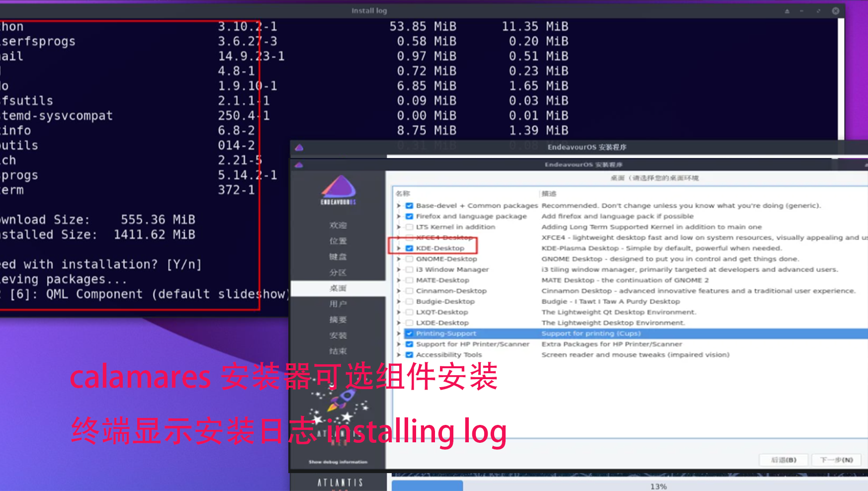868x491 pixels.
Task: Expand the Cinnamon-Desktop group
Action: click(399, 291)
